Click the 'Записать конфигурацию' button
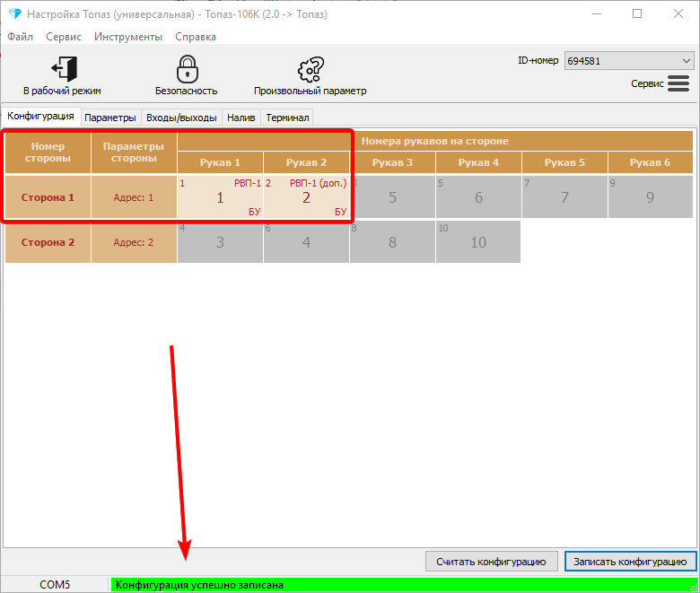 (x=630, y=562)
